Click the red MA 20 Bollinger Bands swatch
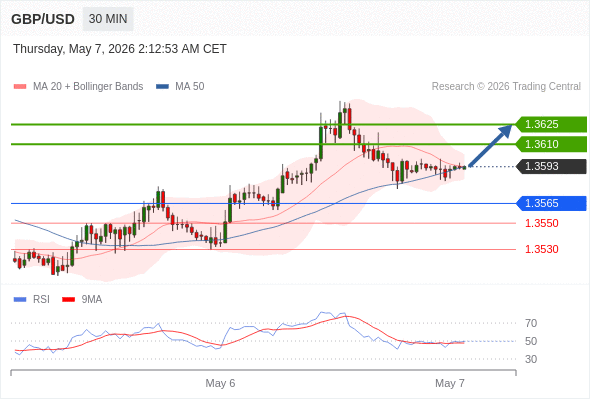This screenshot has width=590, height=400. click(x=20, y=87)
